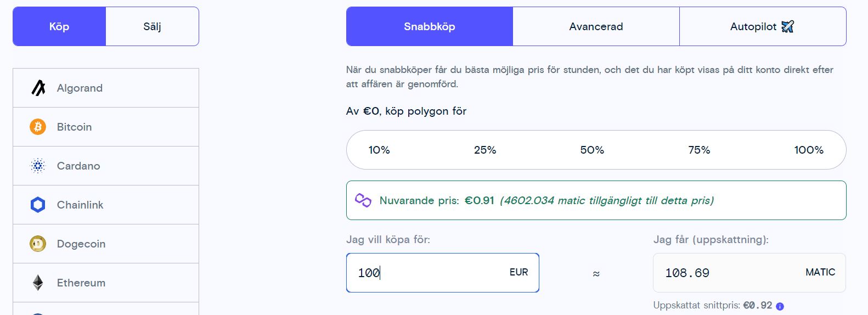
Task: Pick 75% of balance
Action: point(699,150)
